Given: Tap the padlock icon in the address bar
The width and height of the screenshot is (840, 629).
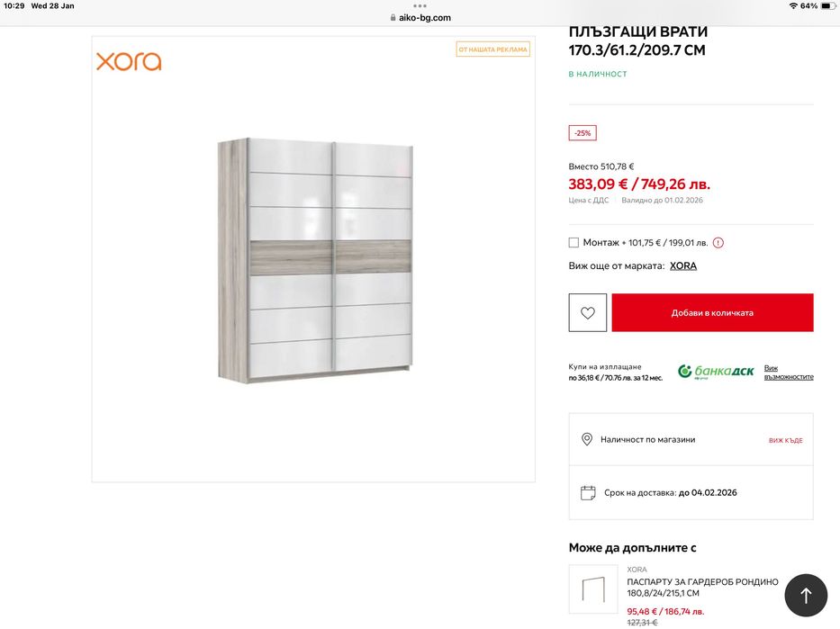Looking at the screenshot, I should [x=393, y=18].
